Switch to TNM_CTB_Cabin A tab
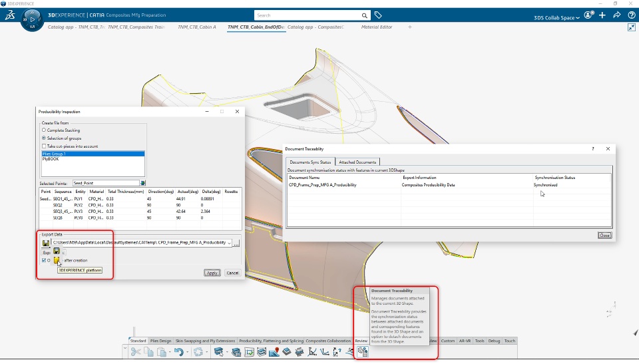639x364 pixels. [197, 27]
